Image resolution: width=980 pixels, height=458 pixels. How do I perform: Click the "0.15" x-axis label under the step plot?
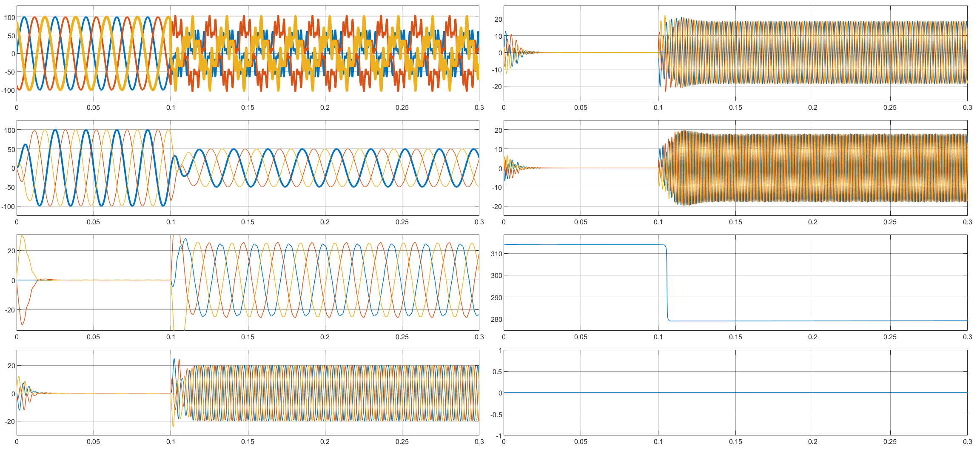tap(735, 337)
